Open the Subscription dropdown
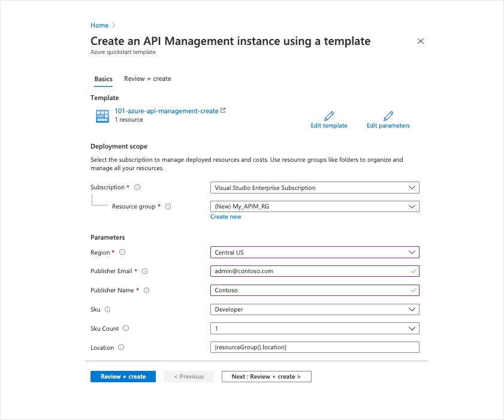 pos(315,188)
